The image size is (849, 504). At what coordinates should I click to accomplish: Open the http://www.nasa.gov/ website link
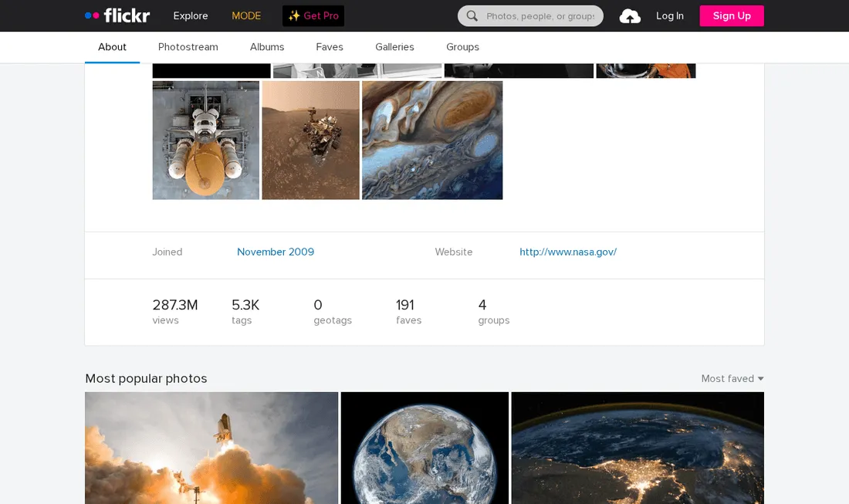click(568, 252)
